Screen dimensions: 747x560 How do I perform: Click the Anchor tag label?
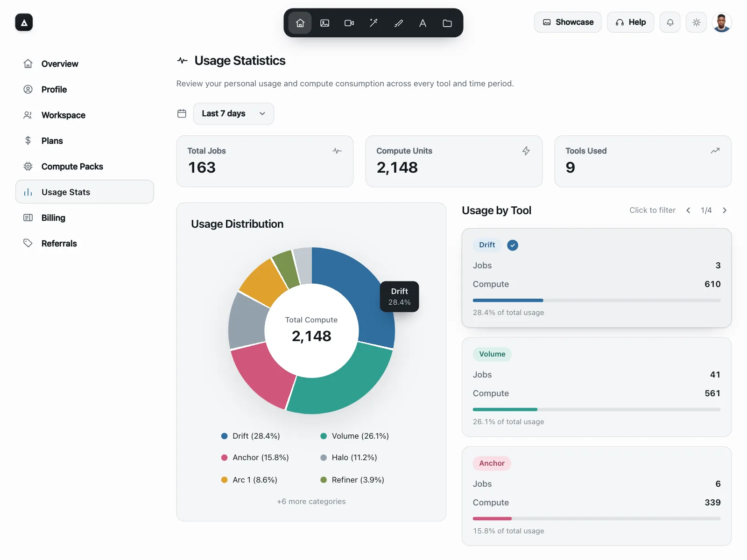(x=492, y=463)
